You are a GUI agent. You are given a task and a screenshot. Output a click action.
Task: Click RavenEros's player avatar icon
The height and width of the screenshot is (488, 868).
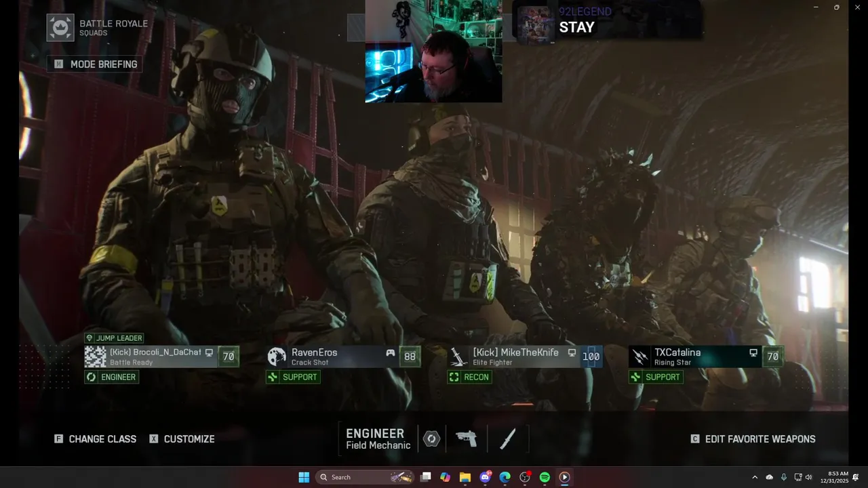tap(277, 357)
